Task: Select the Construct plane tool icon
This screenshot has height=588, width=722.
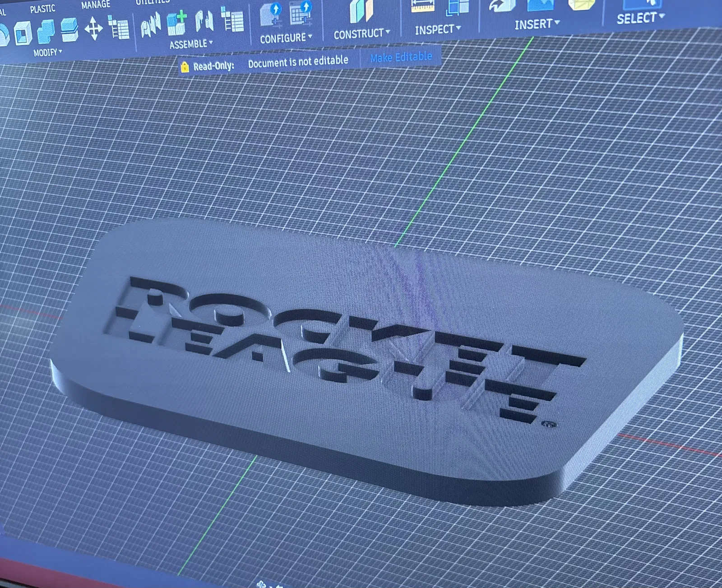Action: (362, 11)
